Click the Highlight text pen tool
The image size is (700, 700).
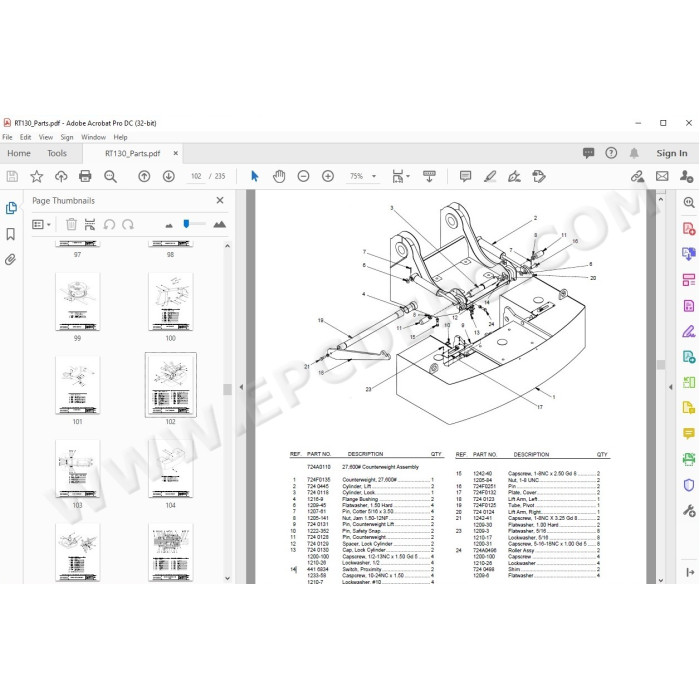tap(490, 176)
